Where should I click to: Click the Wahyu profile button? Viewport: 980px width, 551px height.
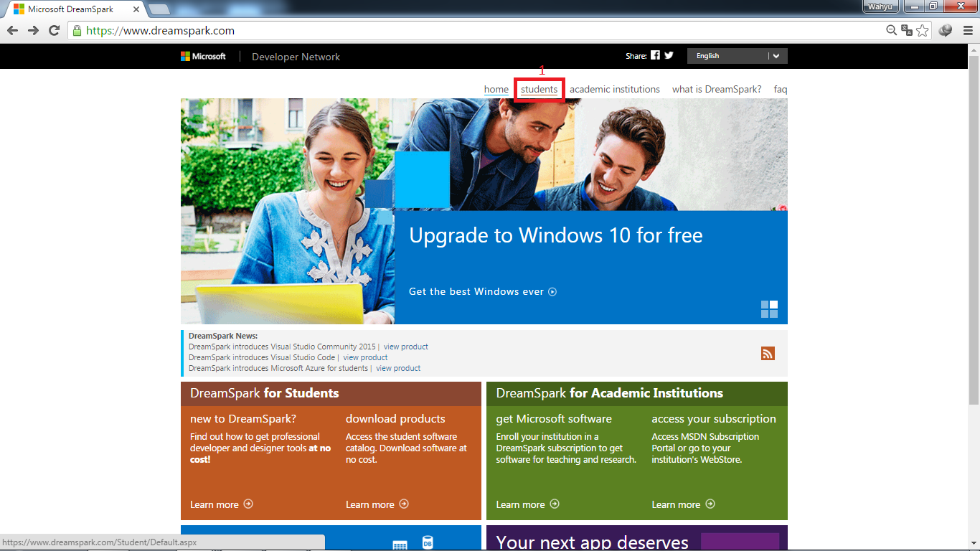(x=880, y=6)
